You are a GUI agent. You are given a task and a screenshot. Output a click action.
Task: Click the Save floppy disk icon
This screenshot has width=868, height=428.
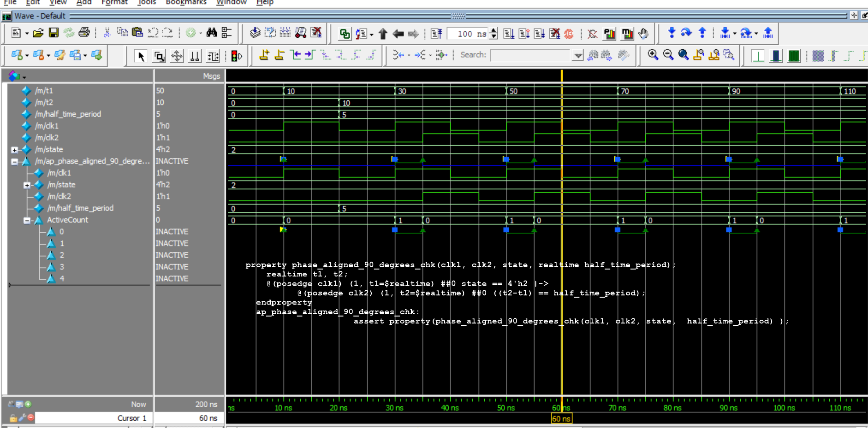(x=54, y=33)
